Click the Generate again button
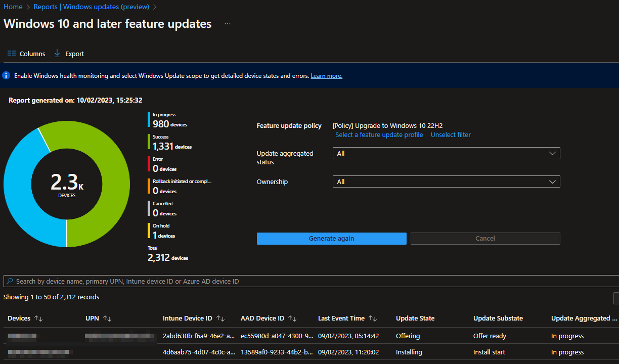 [x=332, y=239]
